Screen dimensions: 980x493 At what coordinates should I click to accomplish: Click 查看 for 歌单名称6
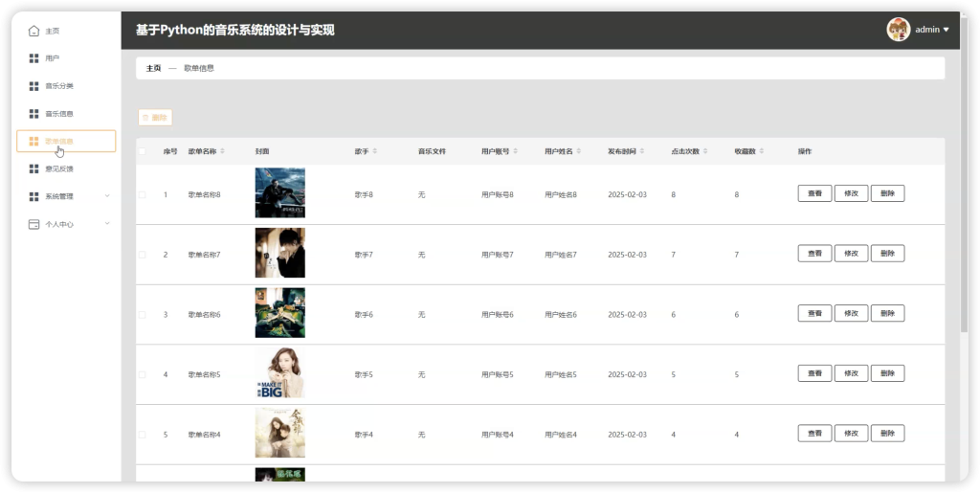click(x=814, y=314)
